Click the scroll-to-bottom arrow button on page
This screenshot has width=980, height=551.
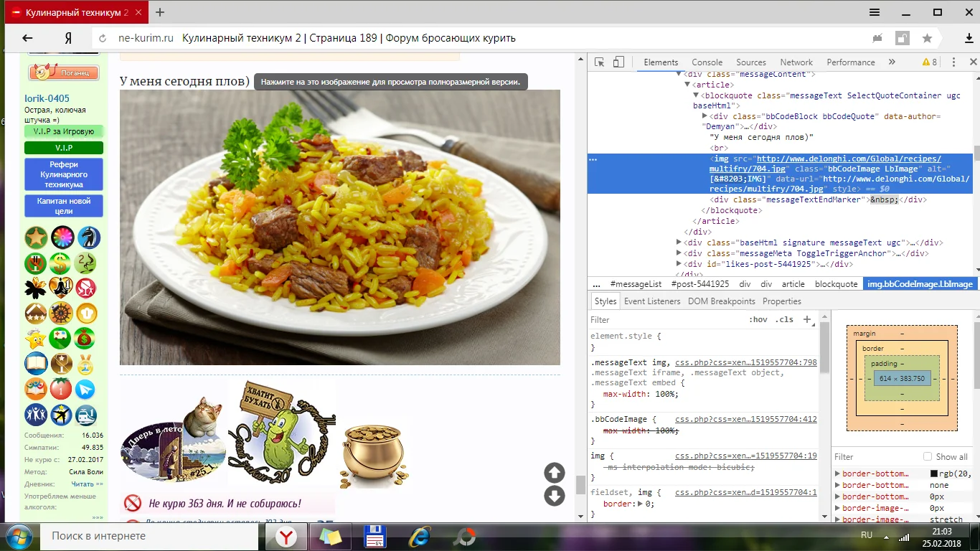(x=555, y=496)
